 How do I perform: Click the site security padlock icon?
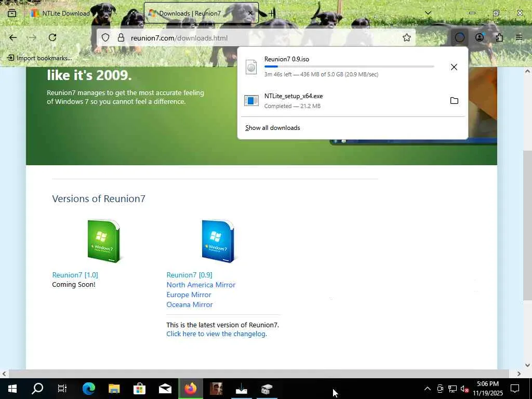pos(121,37)
